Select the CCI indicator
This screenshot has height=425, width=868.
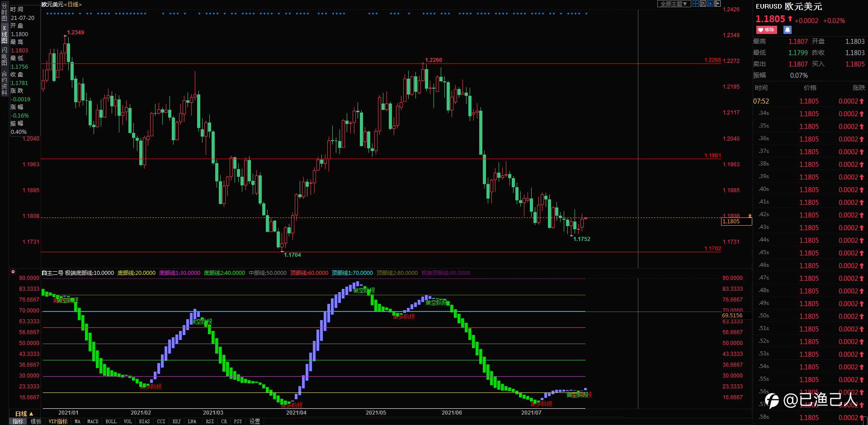(161, 421)
